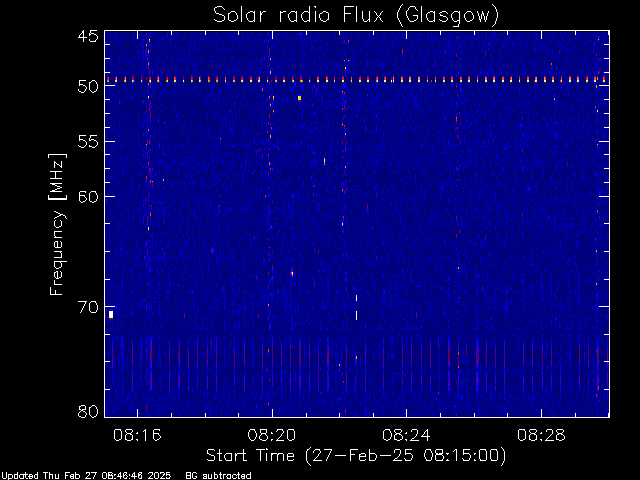Click the bright white burst near 70 MHz at the plot's left edge
Image resolution: width=640 pixels, height=480 pixels.
coord(111,314)
